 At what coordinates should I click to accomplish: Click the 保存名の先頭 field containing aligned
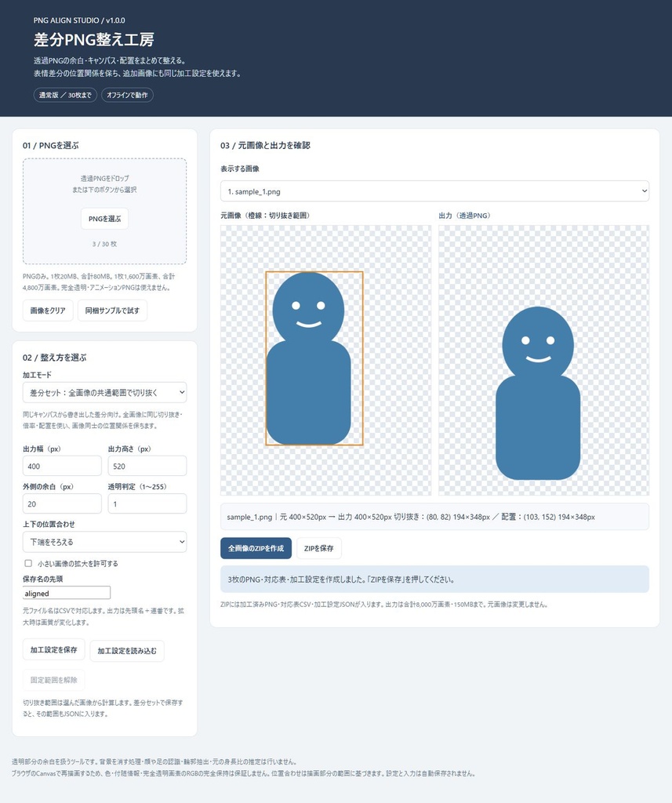pyautogui.click(x=67, y=593)
